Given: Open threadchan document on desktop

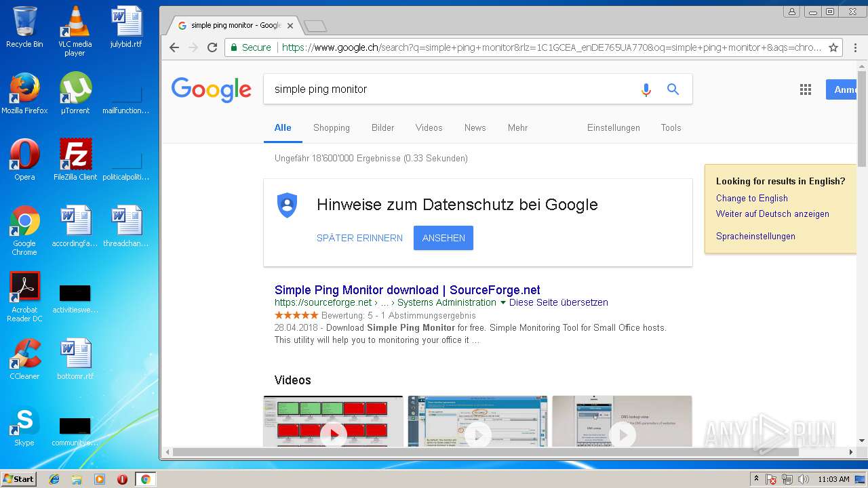Looking at the screenshot, I should tap(126, 226).
